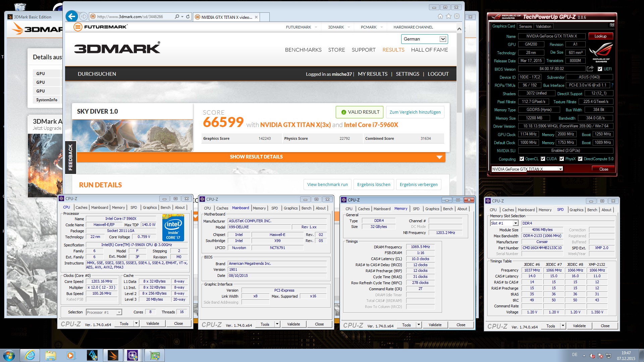This screenshot has height=362, width=644.
Task: Open Windows Explorer from the taskbar
Action: tap(51, 355)
